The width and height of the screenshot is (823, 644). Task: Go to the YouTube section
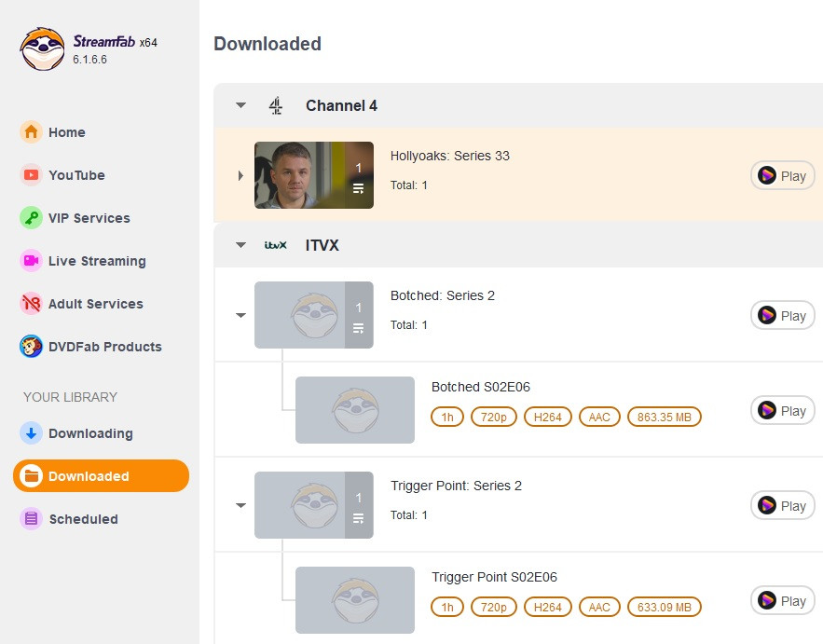click(76, 175)
